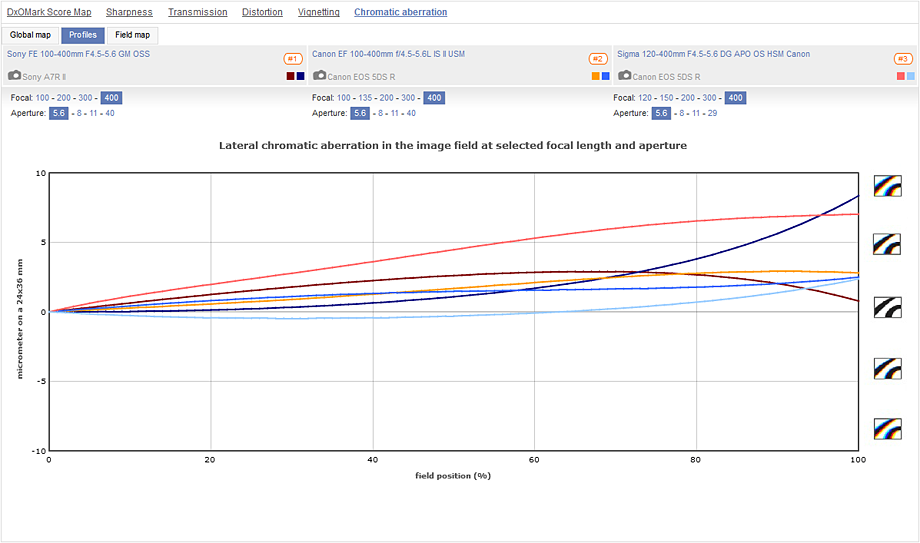Image resolution: width=920 pixels, height=543 pixels.
Task: Click the #1 rank badge
Action: (293, 59)
